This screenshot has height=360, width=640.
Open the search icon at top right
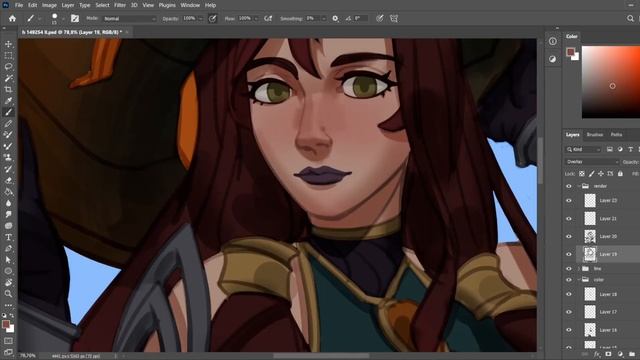[x=630, y=18]
